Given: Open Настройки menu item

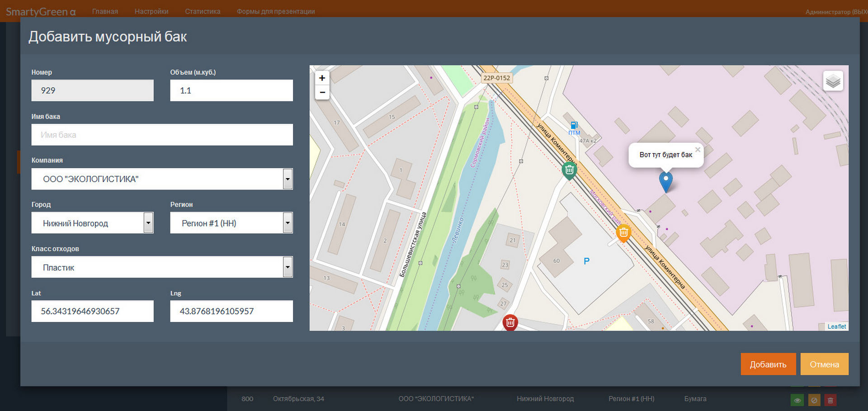Looking at the screenshot, I should point(151,11).
